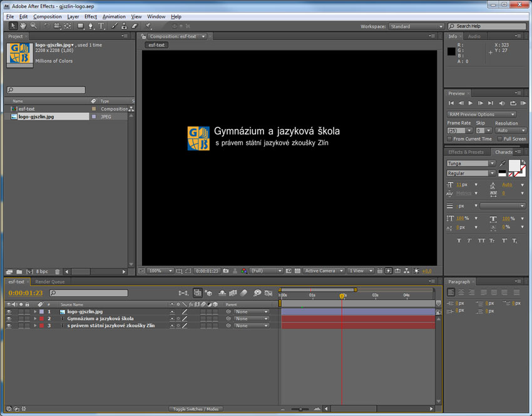Select the Hand tool

click(x=23, y=26)
